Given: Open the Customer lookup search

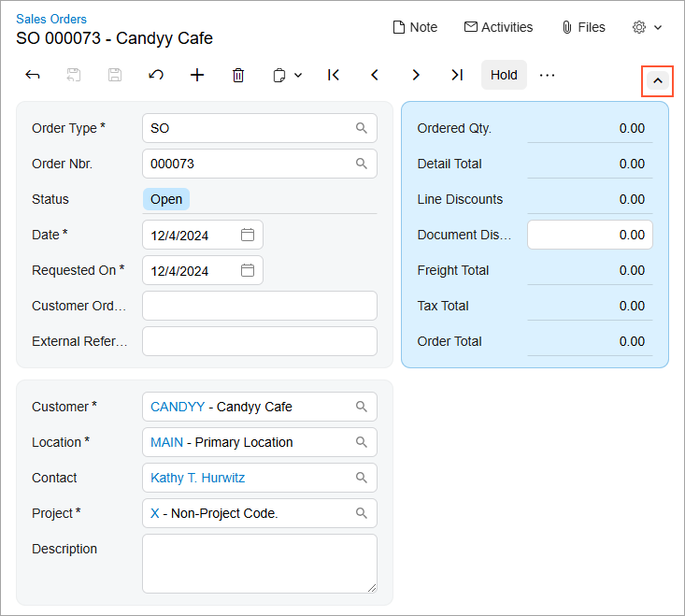Looking at the screenshot, I should point(362,407).
